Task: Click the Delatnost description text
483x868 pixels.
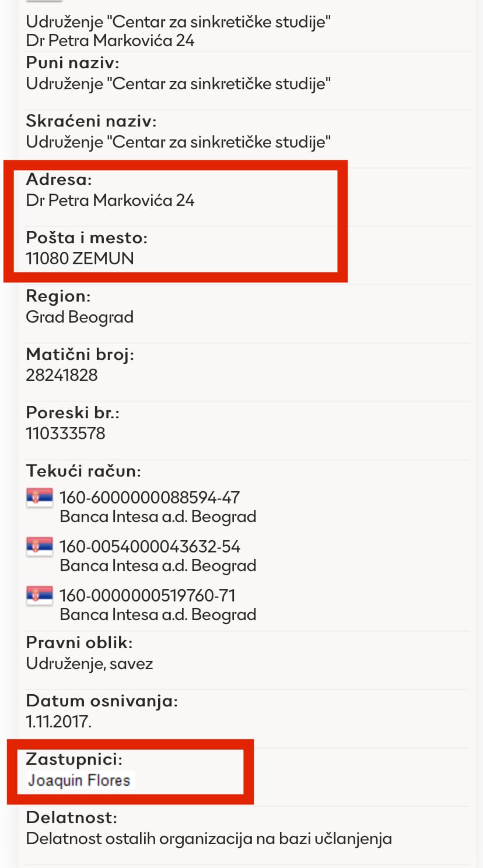Action: pyautogui.click(x=209, y=839)
